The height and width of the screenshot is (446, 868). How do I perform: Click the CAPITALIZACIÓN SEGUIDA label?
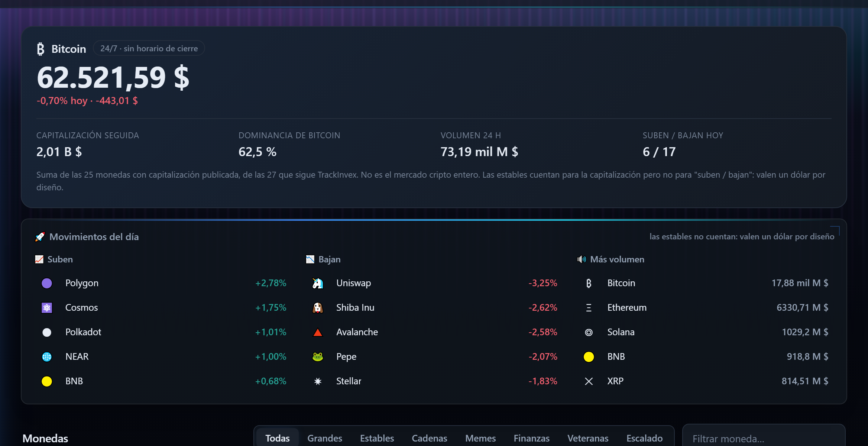coord(88,135)
